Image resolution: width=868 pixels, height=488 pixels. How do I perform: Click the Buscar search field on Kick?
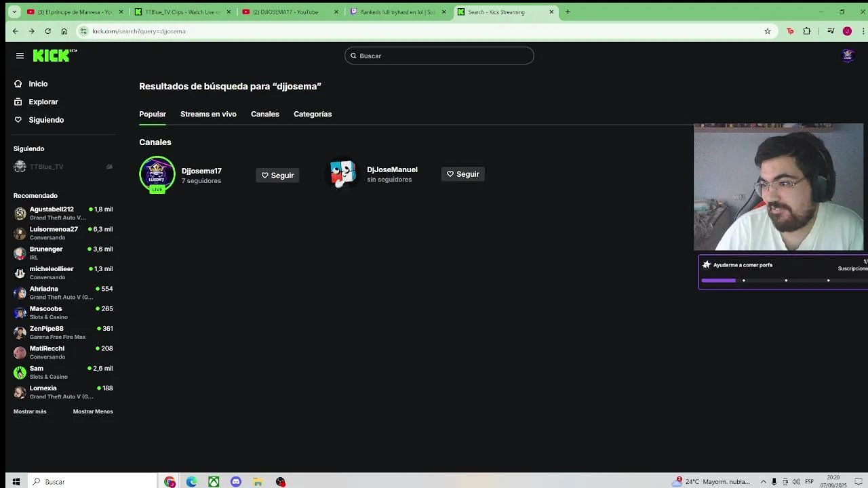pyautogui.click(x=439, y=56)
